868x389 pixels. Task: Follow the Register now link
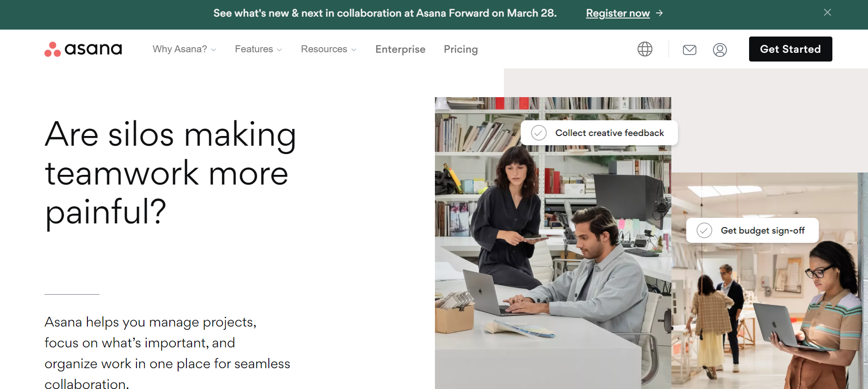point(618,13)
